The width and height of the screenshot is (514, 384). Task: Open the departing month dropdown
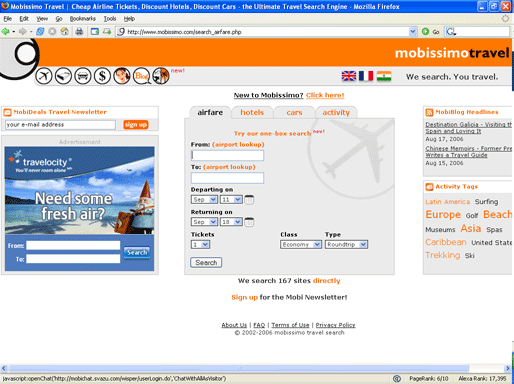tap(204, 200)
